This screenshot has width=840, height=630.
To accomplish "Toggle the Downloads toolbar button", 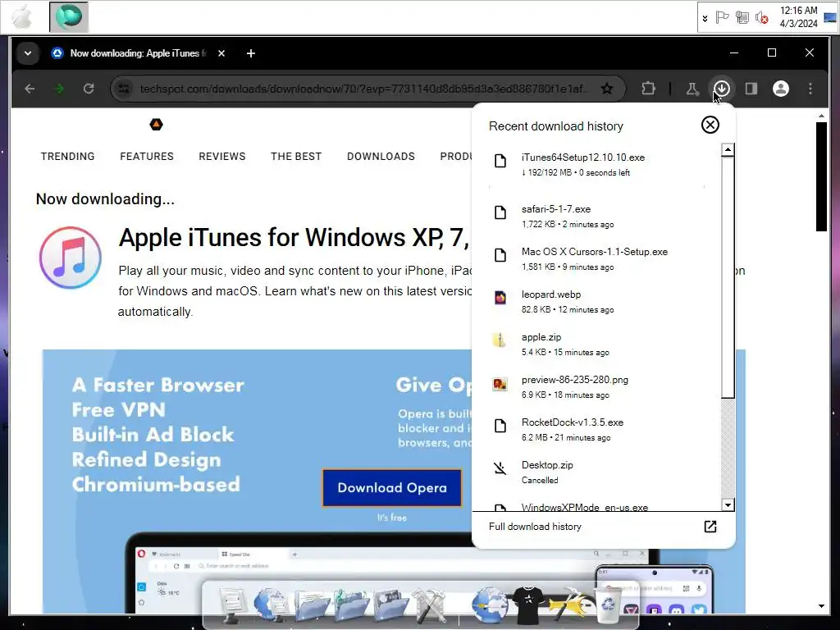I will click(722, 89).
